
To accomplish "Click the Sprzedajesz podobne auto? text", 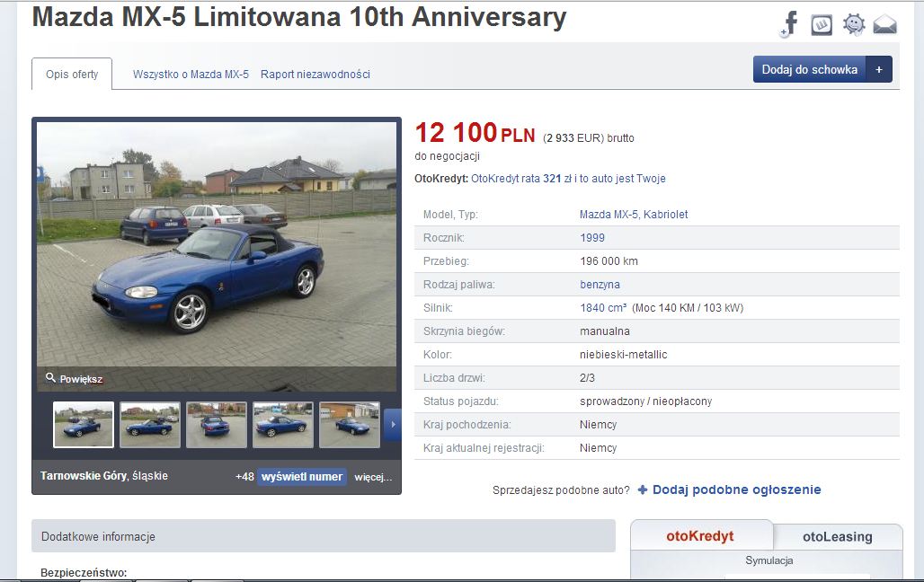I will [561, 490].
